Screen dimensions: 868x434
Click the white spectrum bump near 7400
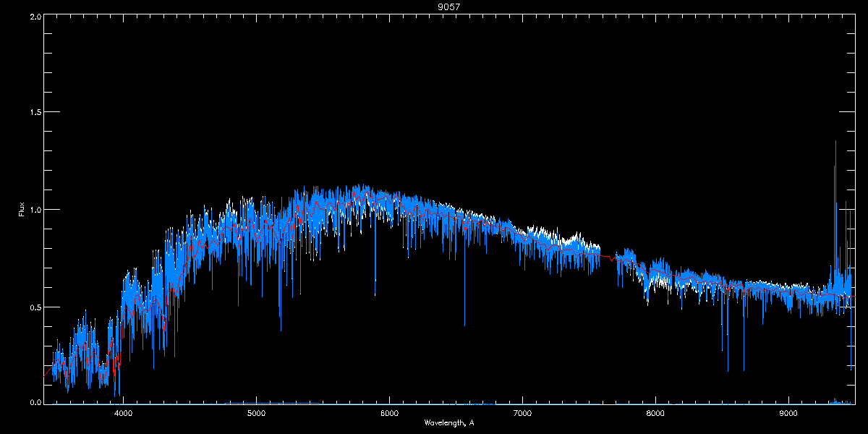[576, 238]
